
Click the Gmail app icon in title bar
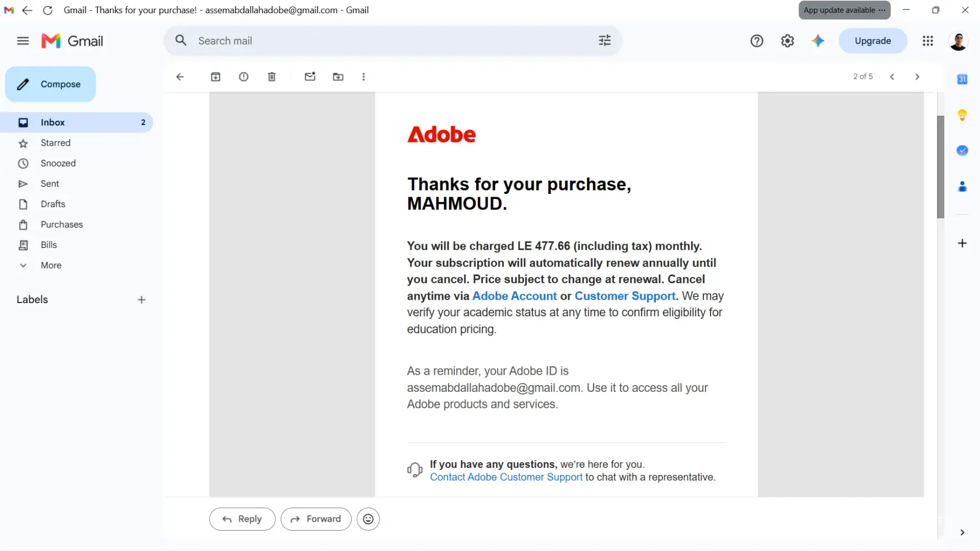coord(9,10)
